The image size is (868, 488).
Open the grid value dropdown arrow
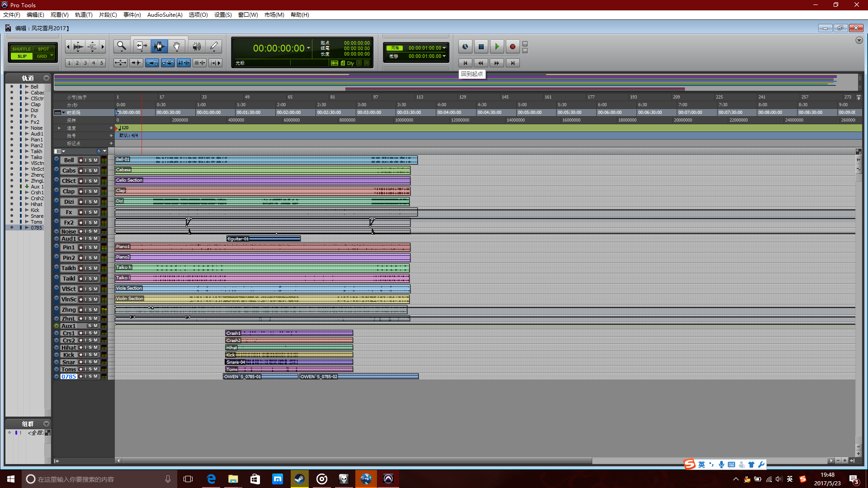pos(444,47)
